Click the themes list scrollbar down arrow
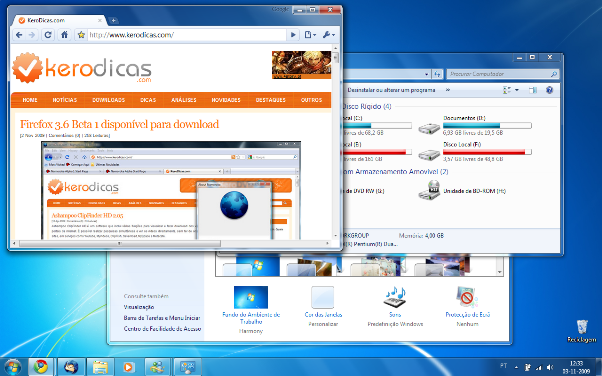 click(499, 272)
